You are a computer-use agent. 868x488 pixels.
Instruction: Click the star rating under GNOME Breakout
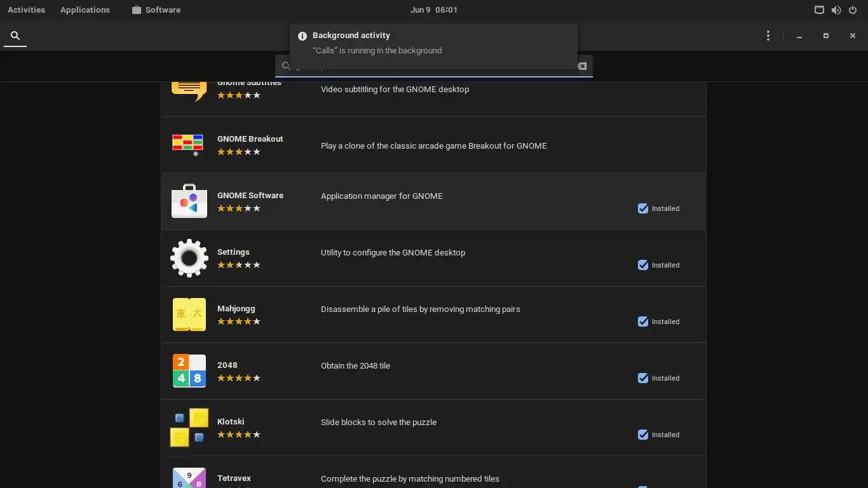point(239,152)
